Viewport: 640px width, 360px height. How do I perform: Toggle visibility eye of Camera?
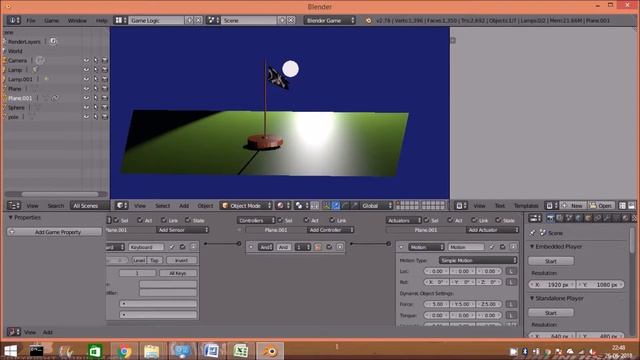[86, 60]
